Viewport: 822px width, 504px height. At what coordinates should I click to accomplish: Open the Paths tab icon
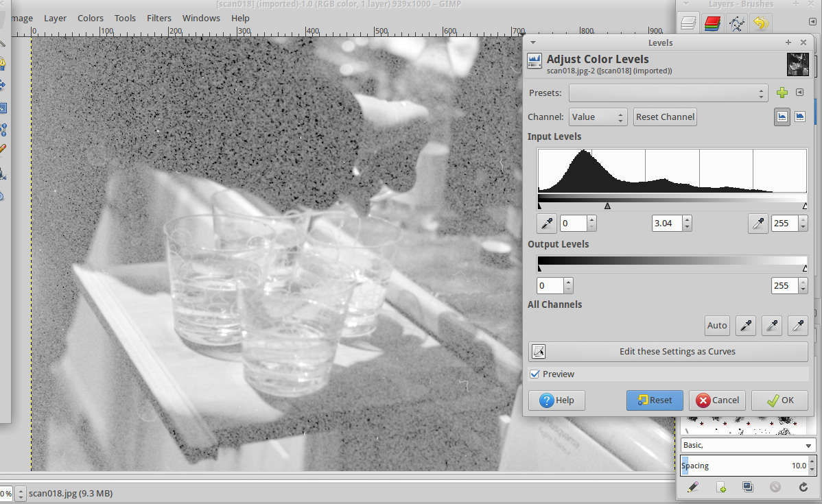(736, 23)
